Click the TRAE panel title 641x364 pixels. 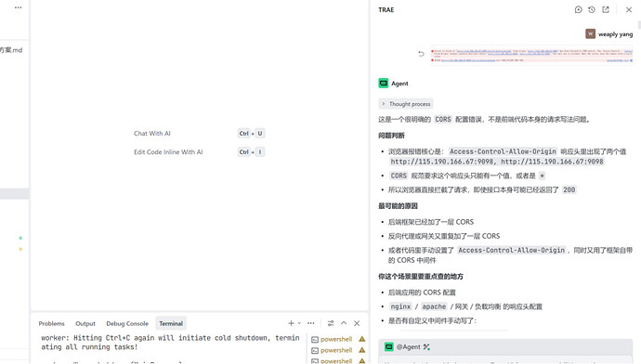click(x=386, y=10)
